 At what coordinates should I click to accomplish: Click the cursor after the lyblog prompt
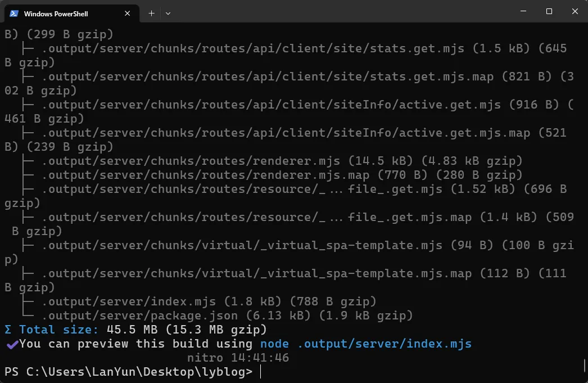click(261, 372)
